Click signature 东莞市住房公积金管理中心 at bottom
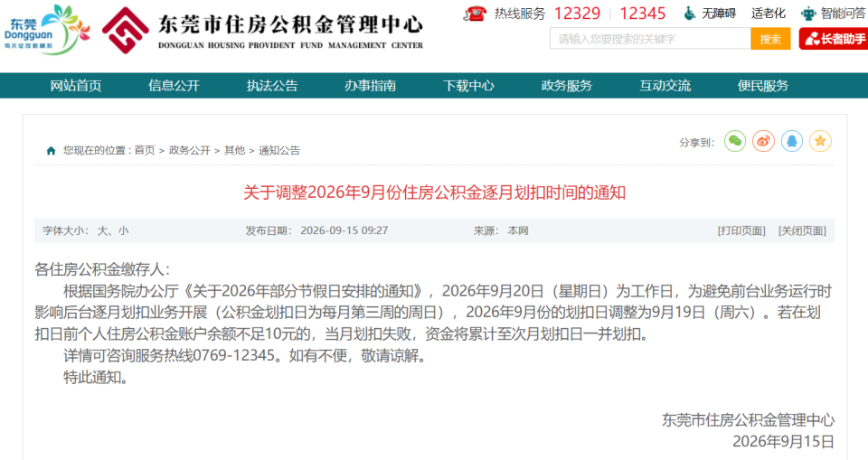Screen dimensions: 868x460 tap(748, 420)
